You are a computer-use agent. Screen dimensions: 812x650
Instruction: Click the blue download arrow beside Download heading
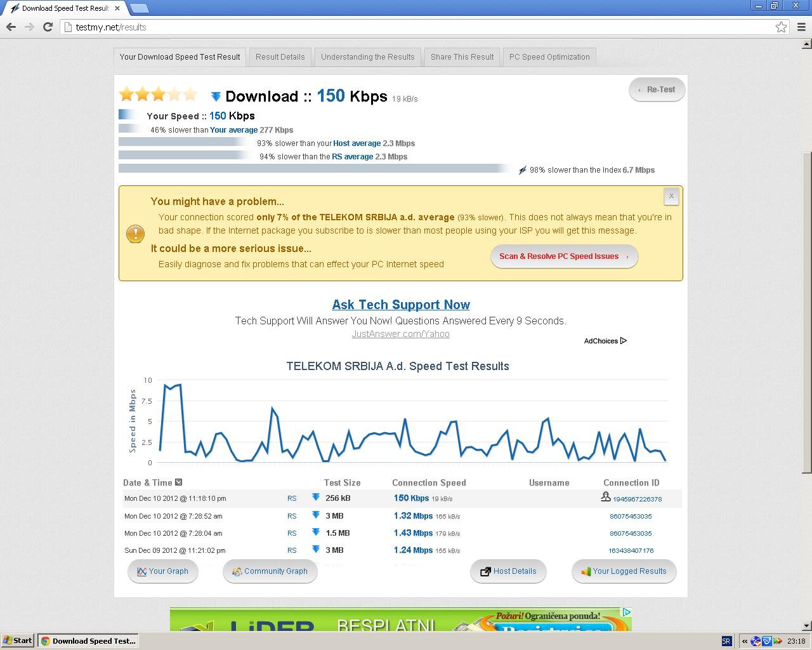click(216, 96)
